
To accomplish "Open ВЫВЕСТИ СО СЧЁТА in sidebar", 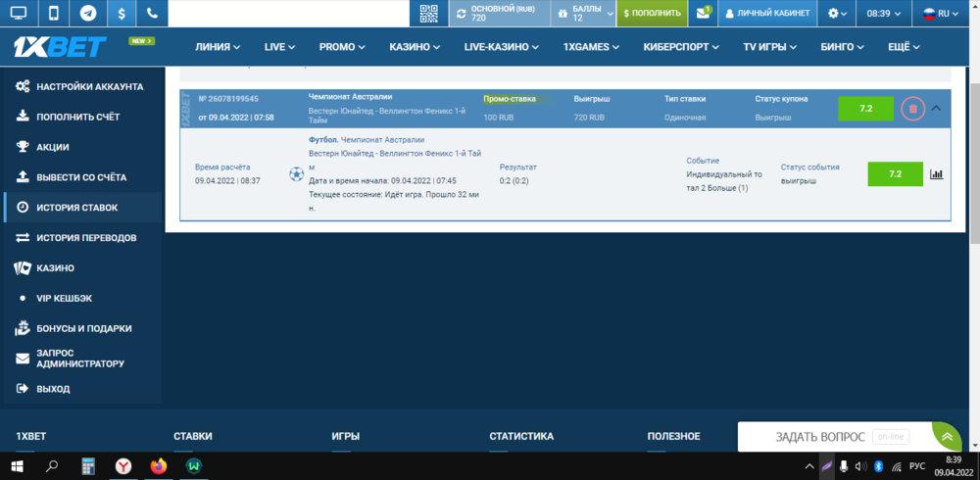I will 82,177.
